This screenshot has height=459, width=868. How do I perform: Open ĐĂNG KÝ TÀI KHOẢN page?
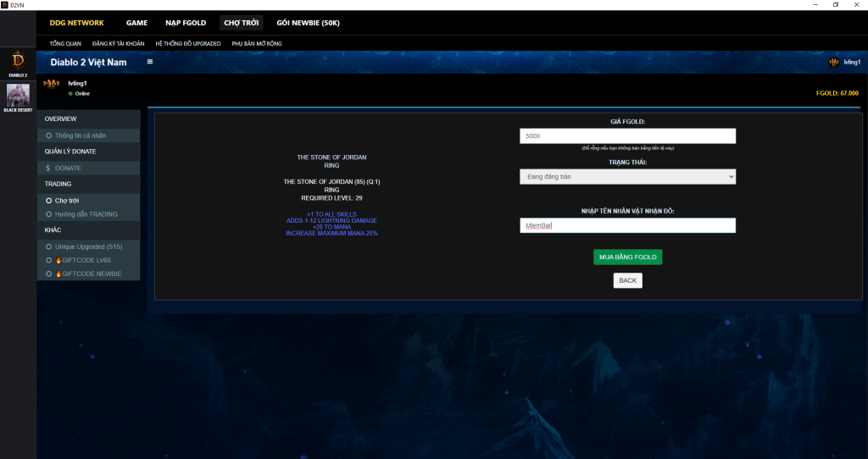click(119, 43)
